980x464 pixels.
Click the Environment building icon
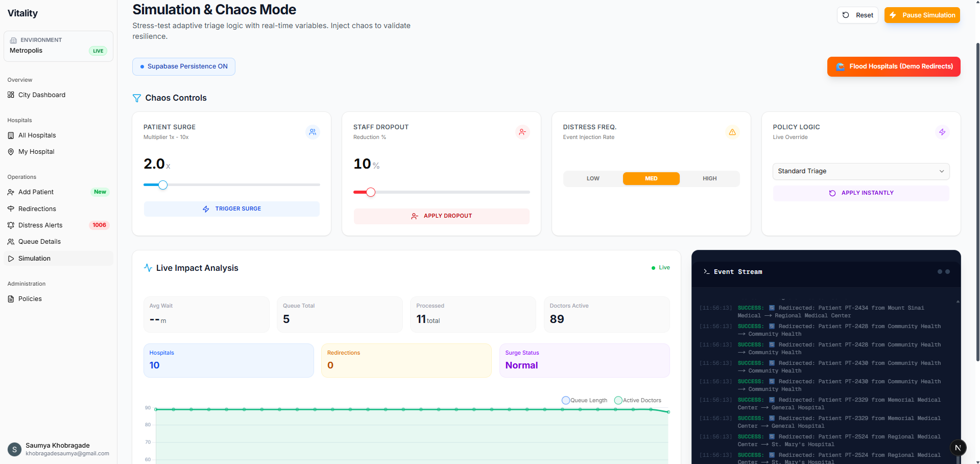coord(14,40)
